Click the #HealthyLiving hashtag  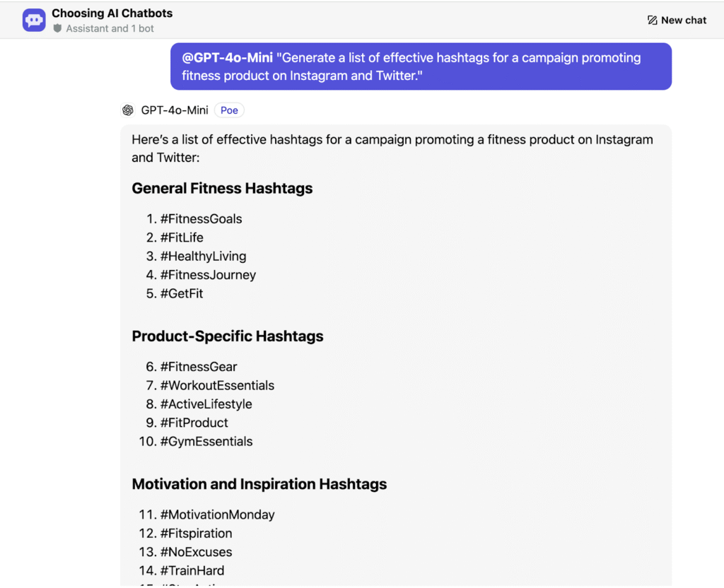(x=203, y=256)
